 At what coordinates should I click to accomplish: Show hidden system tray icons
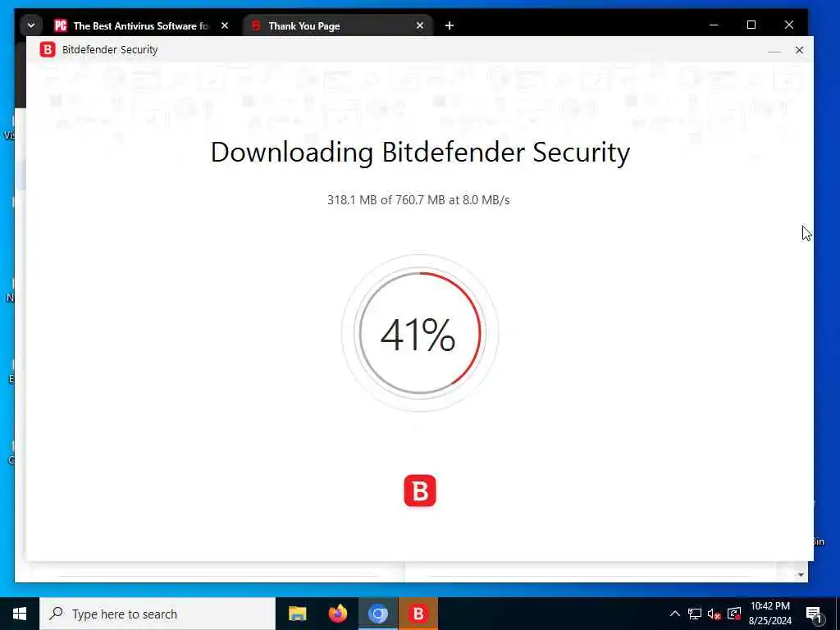675,614
